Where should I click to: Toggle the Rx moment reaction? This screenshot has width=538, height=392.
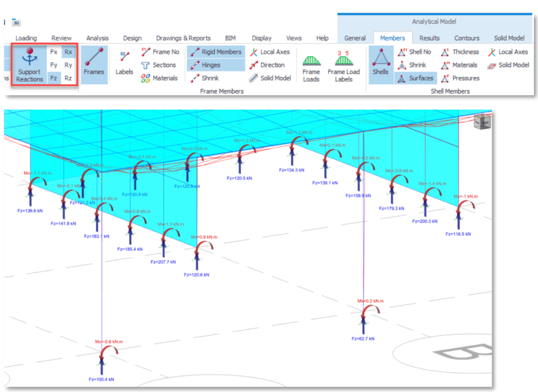(68, 52)
